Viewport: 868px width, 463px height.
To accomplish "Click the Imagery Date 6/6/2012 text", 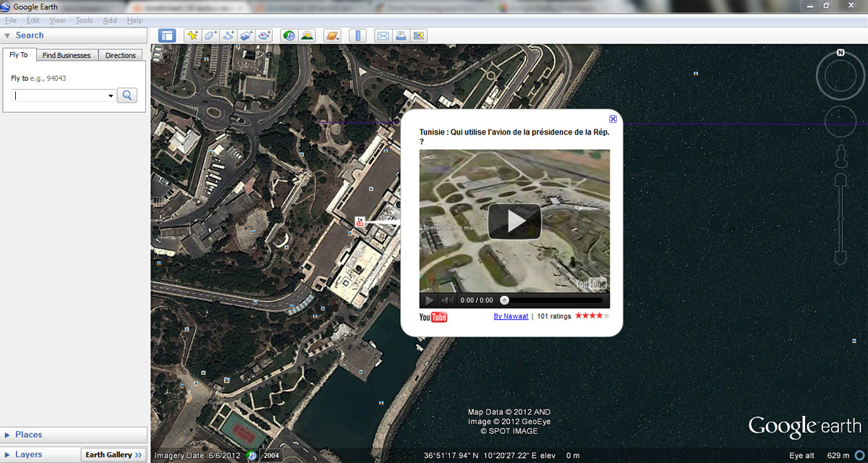I will pyautogui.click(x=197, y=455).
